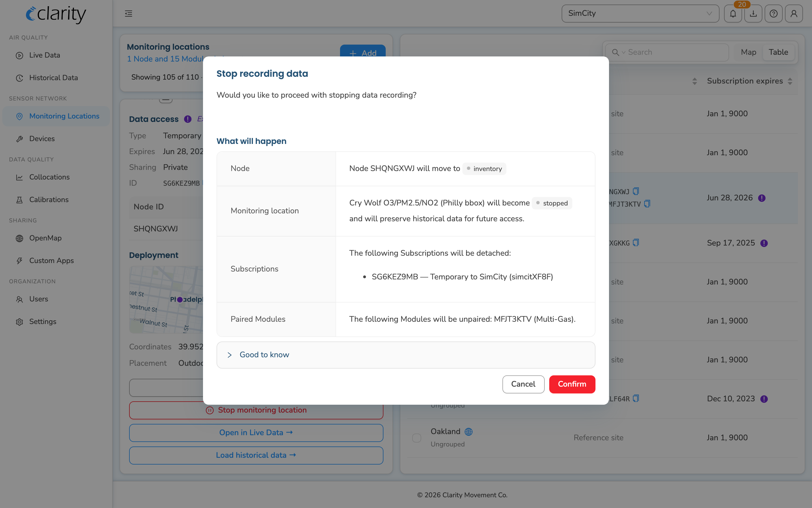Click the deployment map thumbnail
Screen dimensions: 812x508
(x=166, y=300)
